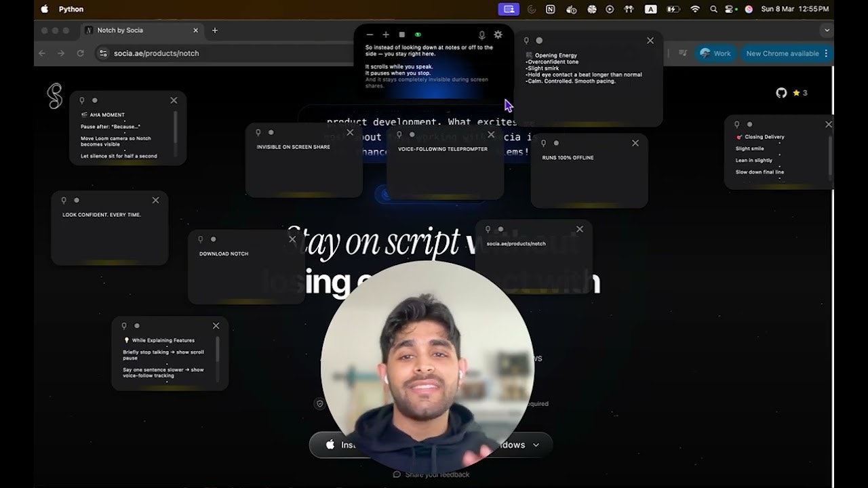
Task: Reload the socia.ae page
Action: coord(80,53)
